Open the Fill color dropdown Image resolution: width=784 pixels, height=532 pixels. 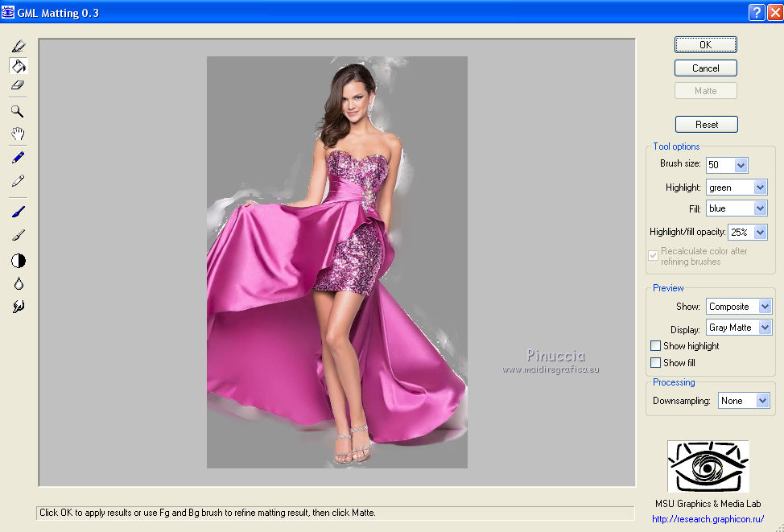coord(760,208)
